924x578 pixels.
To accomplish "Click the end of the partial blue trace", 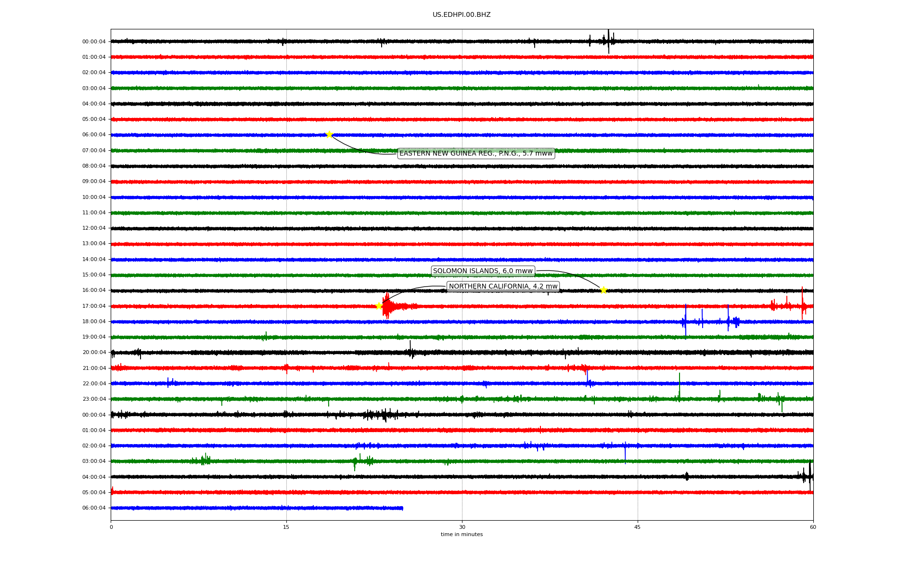I will pos(402,508).
